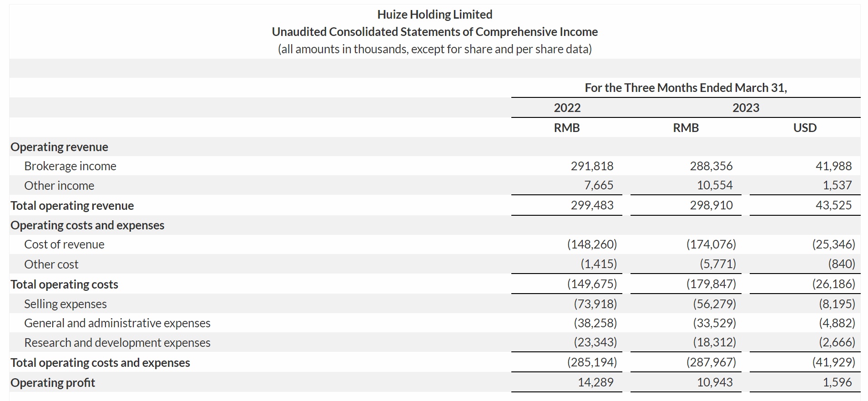Select the 2023 column year header

[746, 108]
